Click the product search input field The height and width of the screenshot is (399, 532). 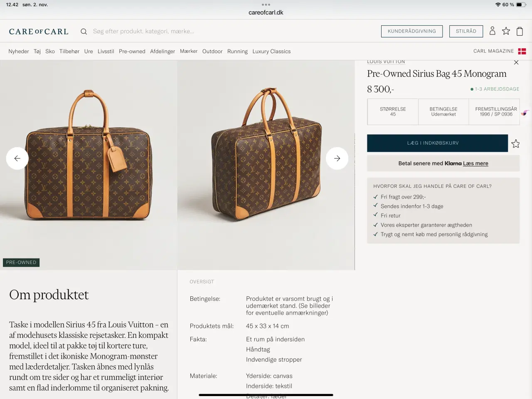(143, 31)
